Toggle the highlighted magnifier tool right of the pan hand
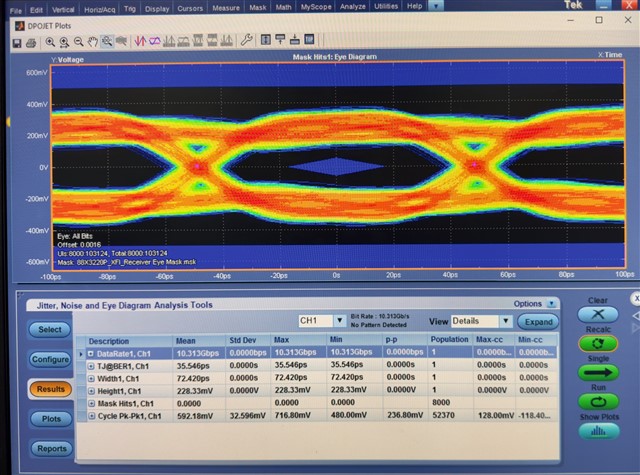640x475 pixels. click(107, 41)
